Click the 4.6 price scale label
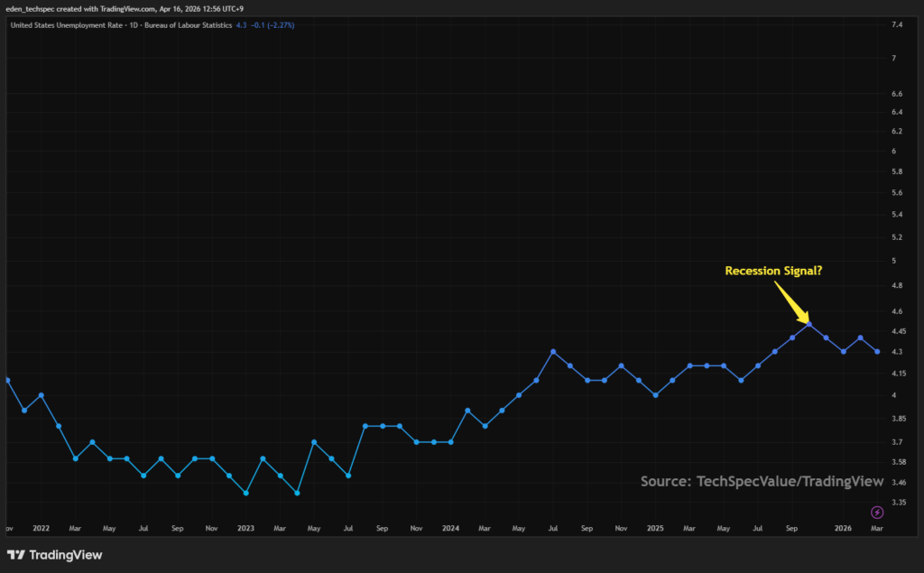 897,311
